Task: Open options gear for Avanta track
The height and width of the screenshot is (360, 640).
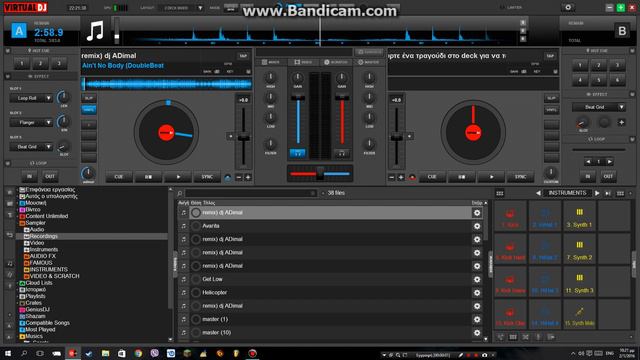Action: (477, 226)
